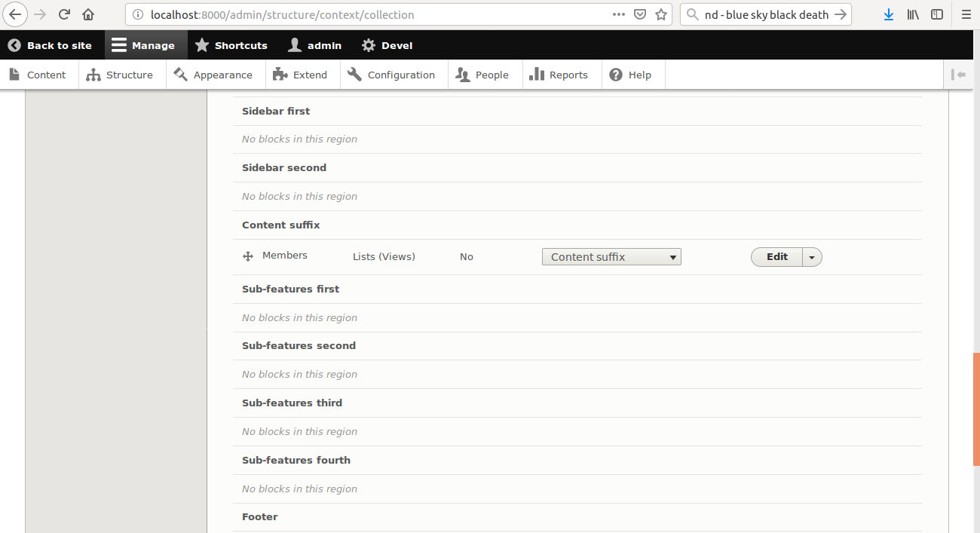Click the Back to site link
980x533 pixels.
tap(51, 45)
